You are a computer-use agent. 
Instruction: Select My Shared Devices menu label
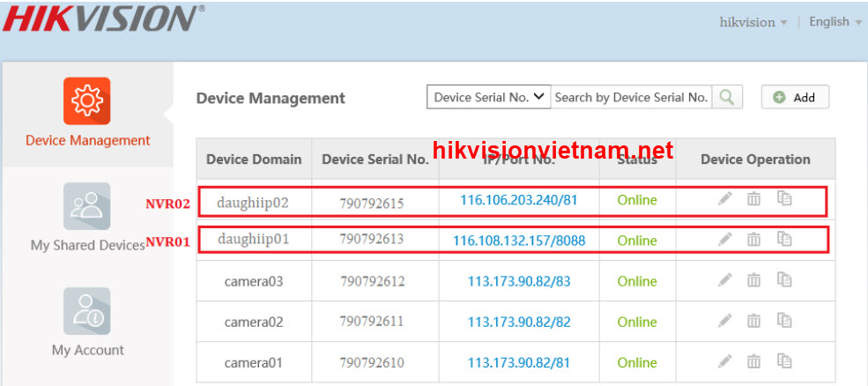click(88, 245)
